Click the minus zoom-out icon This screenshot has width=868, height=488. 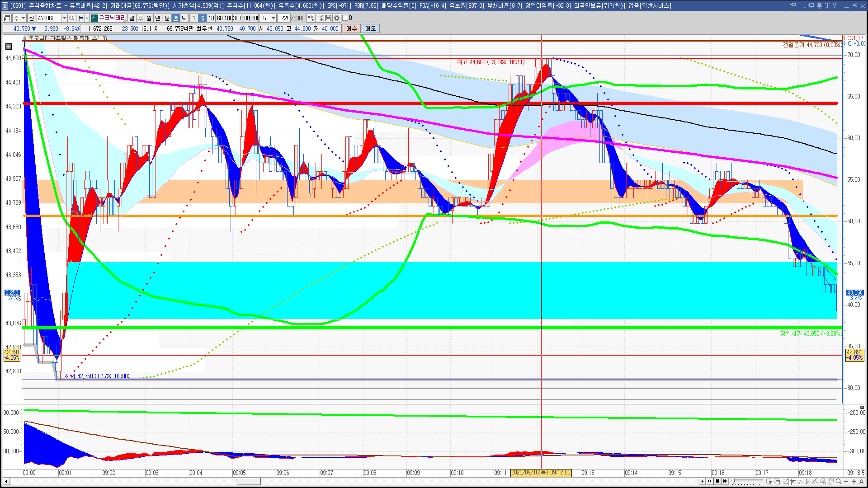click(847, 482)
